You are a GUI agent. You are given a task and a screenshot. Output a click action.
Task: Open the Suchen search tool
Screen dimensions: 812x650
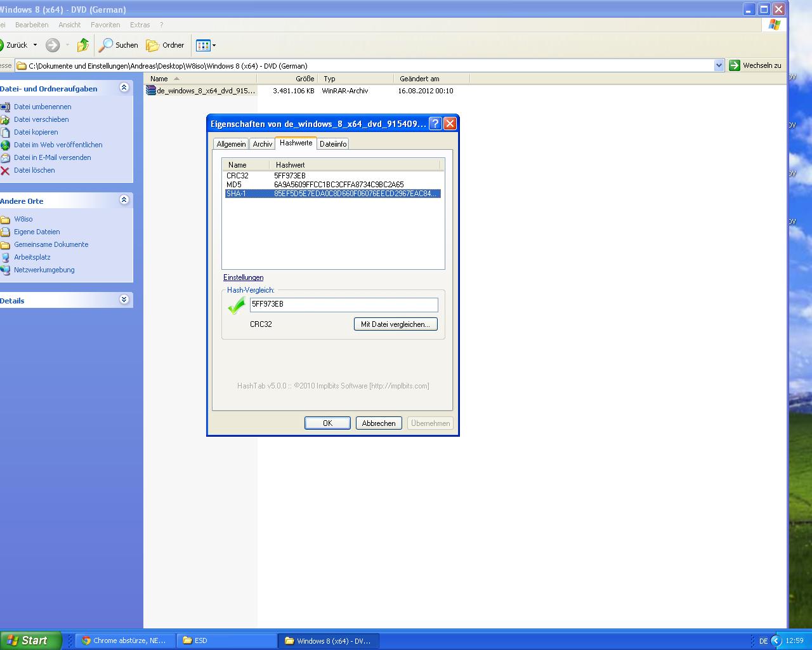[x=119, y=45]
